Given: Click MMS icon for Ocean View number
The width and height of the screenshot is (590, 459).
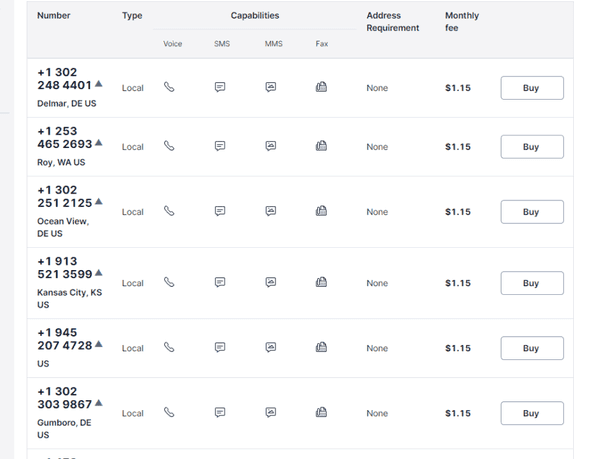Looking at the screenshot, I should click(x=271, y=211).
